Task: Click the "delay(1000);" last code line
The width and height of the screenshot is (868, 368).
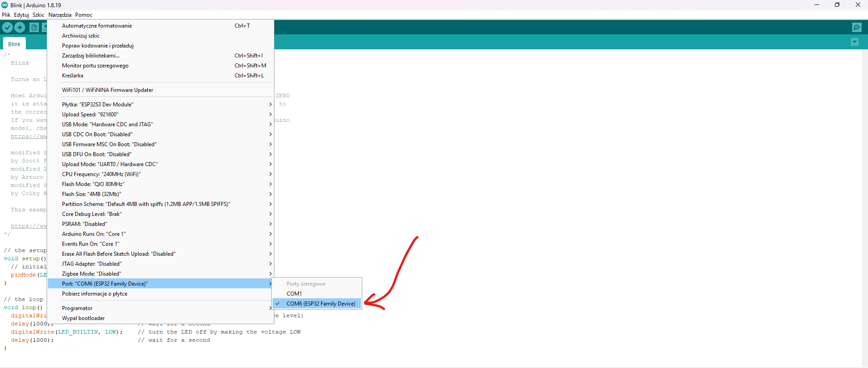Action: tap(32, 340)
